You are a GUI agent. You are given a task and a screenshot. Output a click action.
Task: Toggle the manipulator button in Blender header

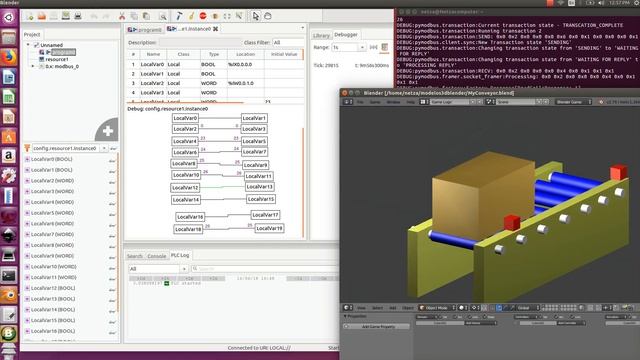tap(499, 308)
